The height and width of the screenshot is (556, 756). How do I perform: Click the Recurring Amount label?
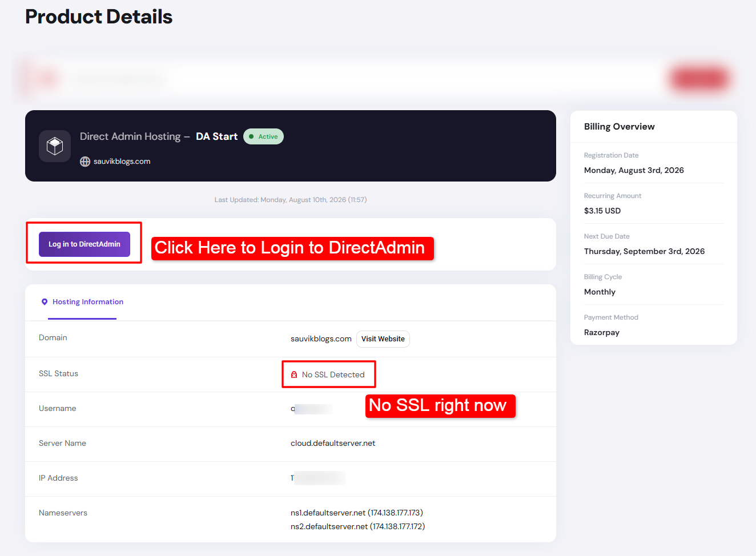click(x=612, y=196)
